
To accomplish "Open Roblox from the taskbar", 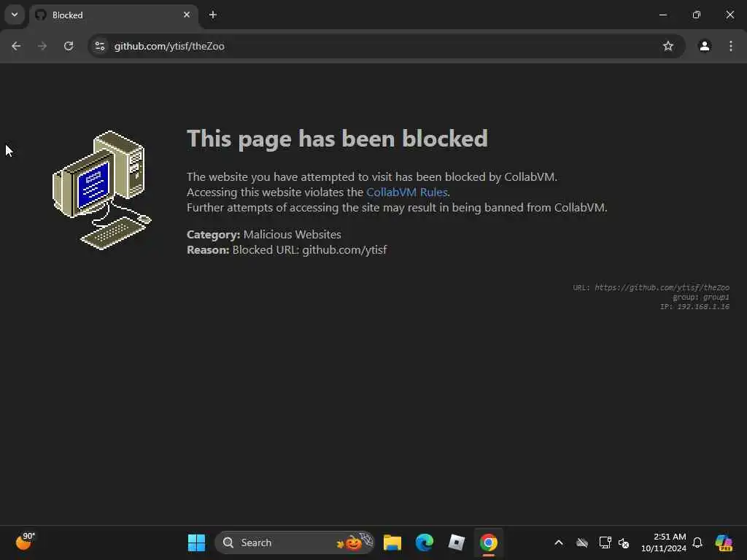I will tap(457, 542).
